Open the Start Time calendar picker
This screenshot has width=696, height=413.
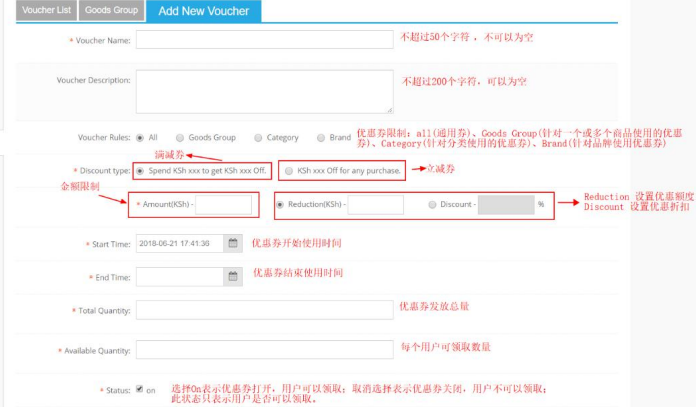pyautogui.click(x=233, y=243)
